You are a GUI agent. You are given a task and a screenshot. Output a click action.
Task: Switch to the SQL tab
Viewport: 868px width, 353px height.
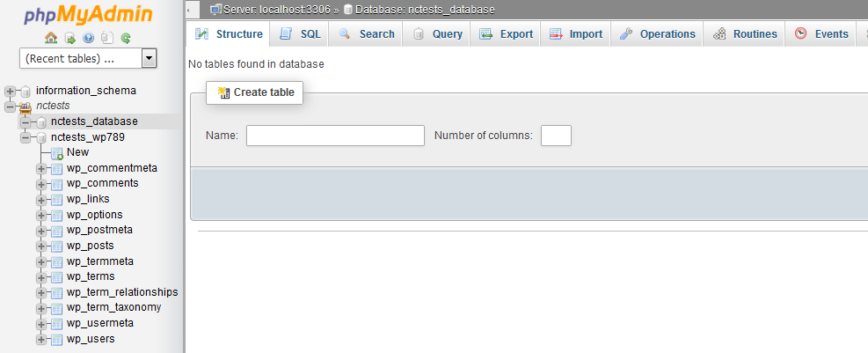(300, 33)
